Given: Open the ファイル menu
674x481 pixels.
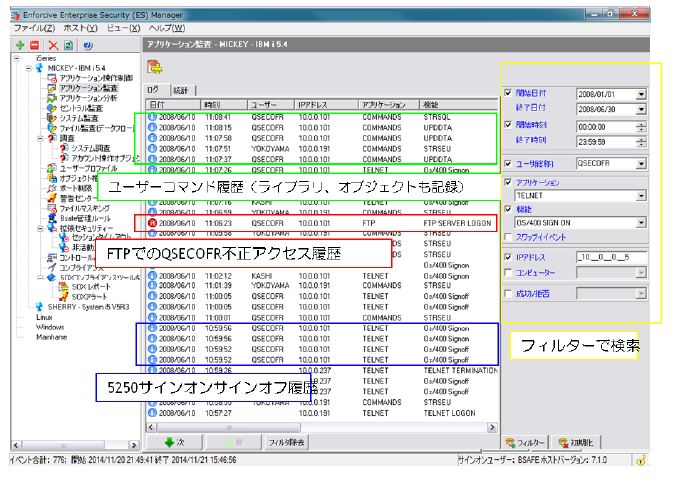Looking at the screenshot, I should [34, 28].
